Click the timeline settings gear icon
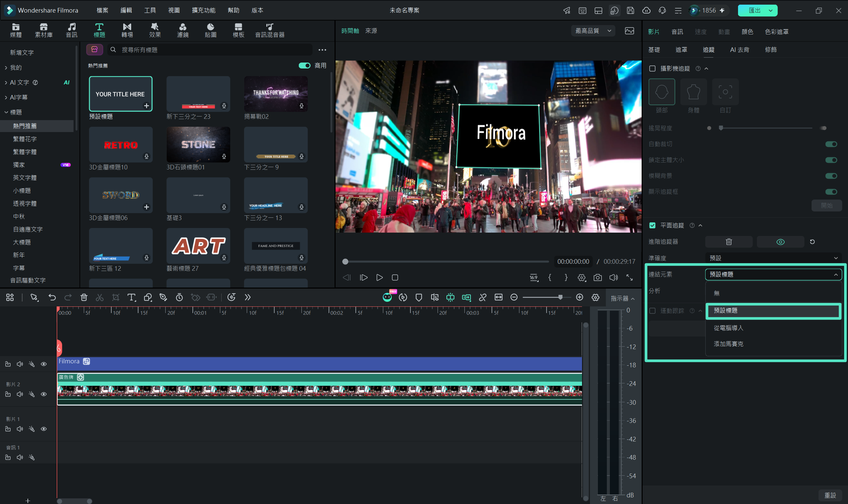The image size is (848, 504). (x=596, y=297)
